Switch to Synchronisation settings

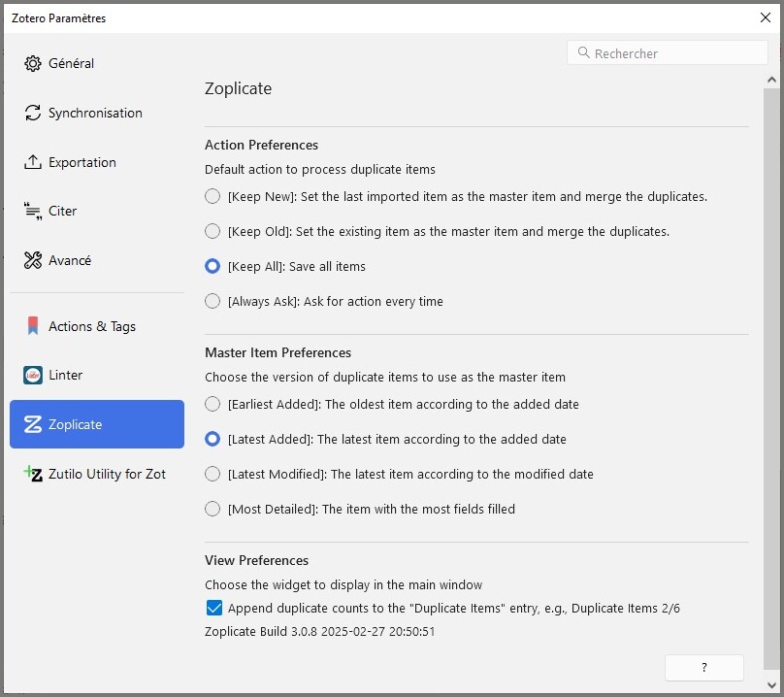[x=97, y=113]
